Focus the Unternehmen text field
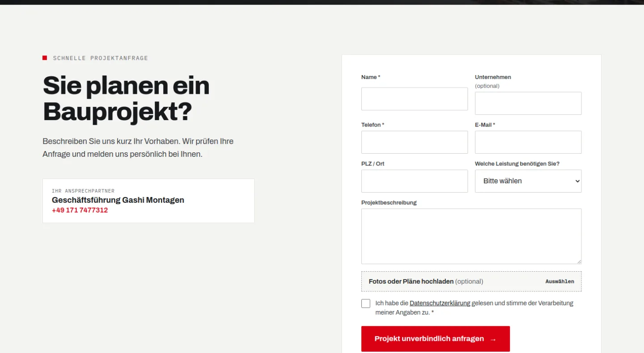This screenshot has width=644, height=353. point(528,103)
